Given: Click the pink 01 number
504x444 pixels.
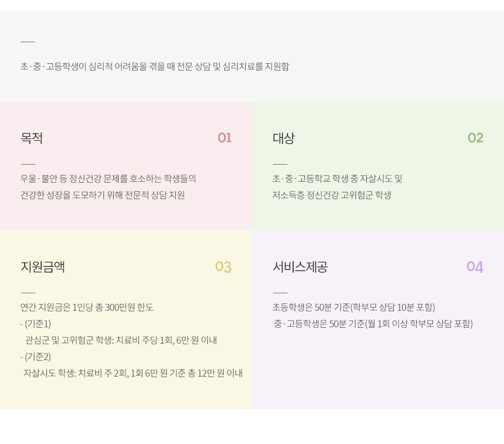Looking at the screenshot, I should point(224,138).
